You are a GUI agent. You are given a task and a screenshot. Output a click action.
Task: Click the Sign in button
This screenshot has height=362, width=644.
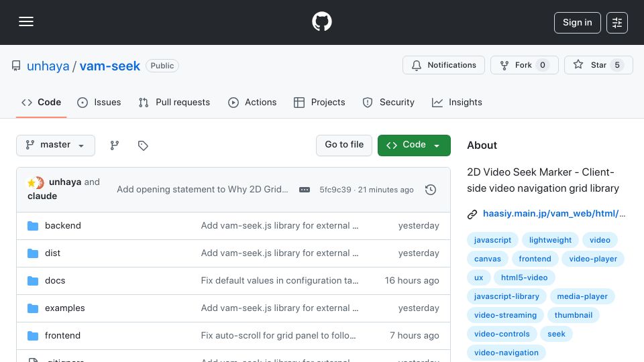coord(577,23)
